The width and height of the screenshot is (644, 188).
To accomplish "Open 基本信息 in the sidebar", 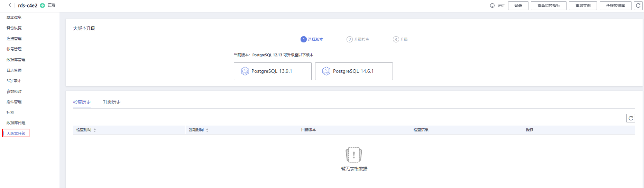I will tap(14, 18).
